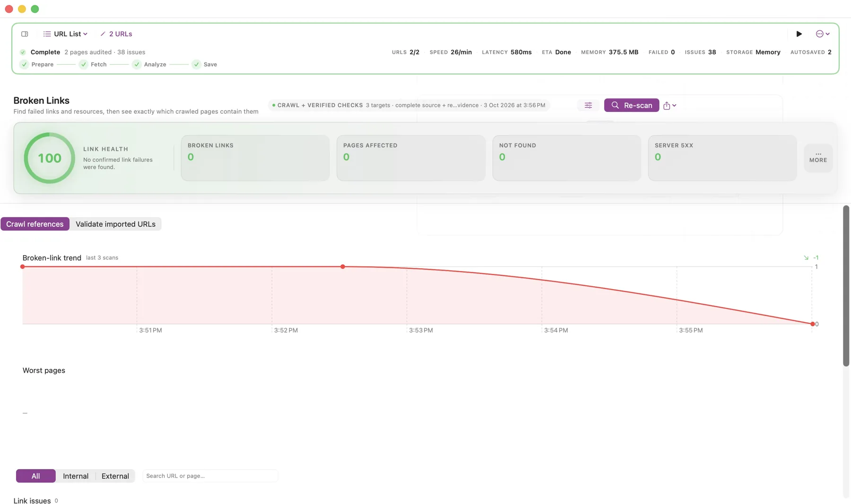The height and width of the screenshot is (504, 851).
Task: Open the circled ellipsis options menu
Action: click(x=820, y=34)
